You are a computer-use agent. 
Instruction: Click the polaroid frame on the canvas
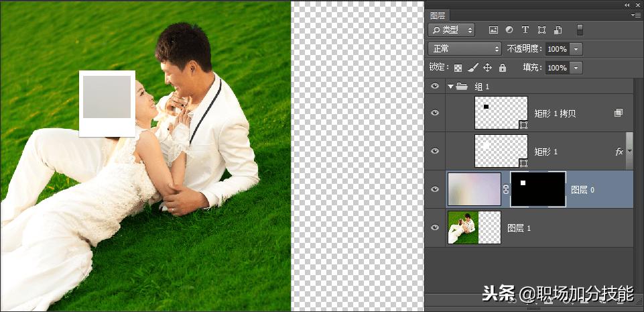pos(107,103)
